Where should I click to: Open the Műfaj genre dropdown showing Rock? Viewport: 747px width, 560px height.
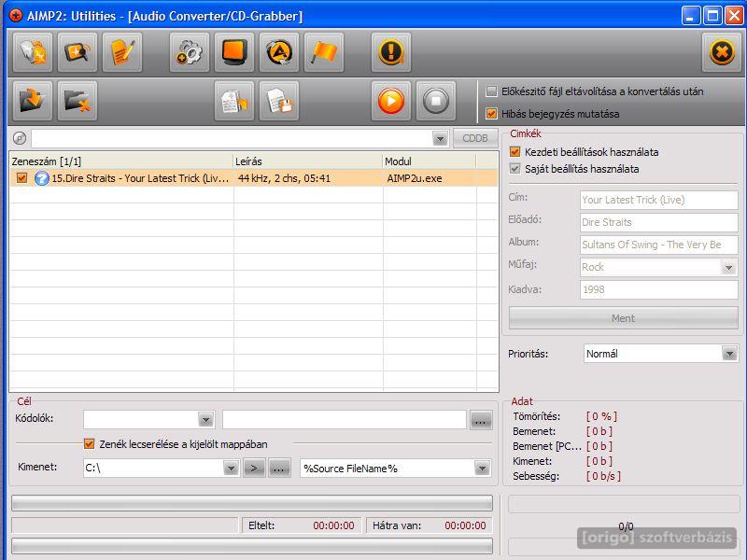[x=728, y=268]
